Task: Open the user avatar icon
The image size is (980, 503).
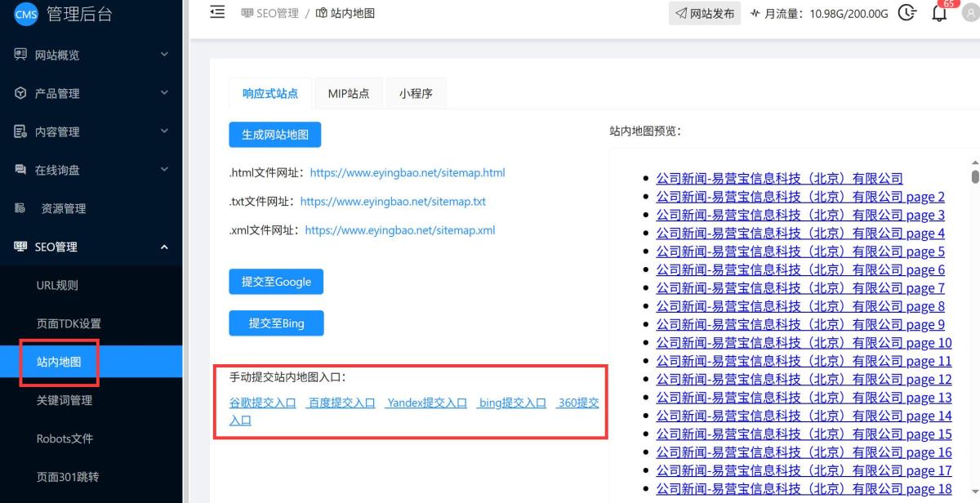Action: click(970, 14)
